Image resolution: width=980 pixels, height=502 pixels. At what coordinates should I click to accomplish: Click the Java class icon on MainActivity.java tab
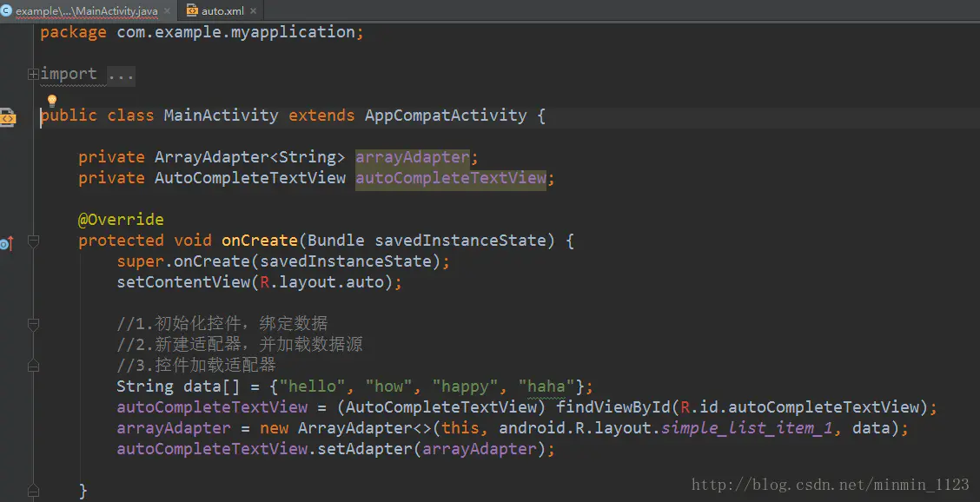point(7,10)
